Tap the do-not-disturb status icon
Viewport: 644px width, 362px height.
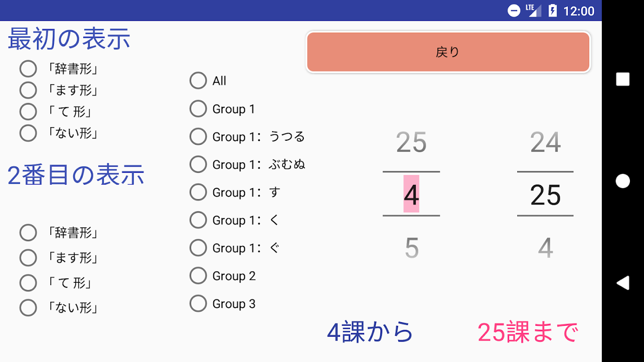pyautogui.click(x=514, y=10)
